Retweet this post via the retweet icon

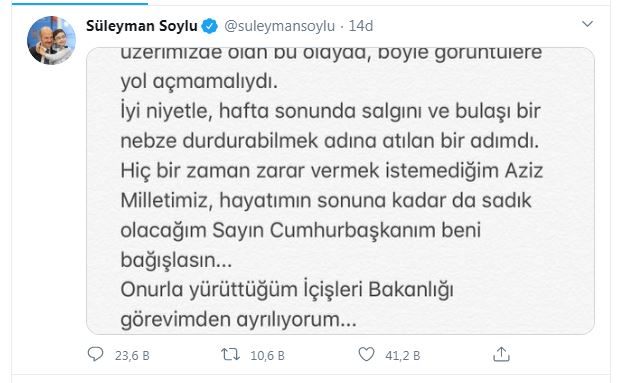coord(230,355)
